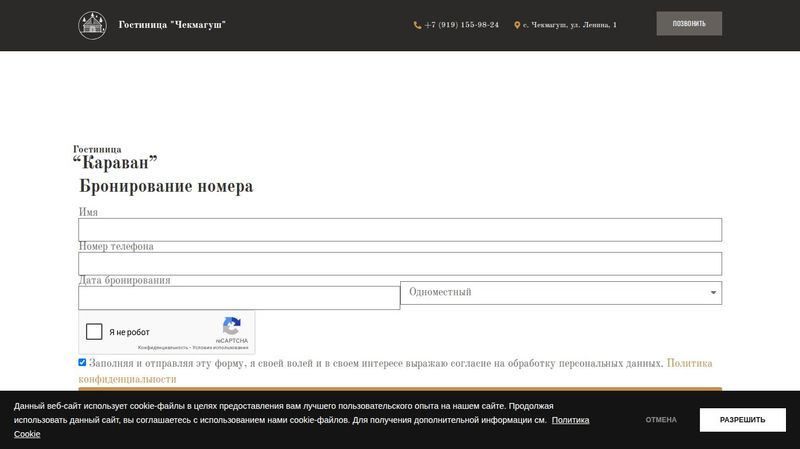Image resolution: width=800 pixels, height=449 pixels.
Task: Click the "Имя" input field
Action: pos(400,230)
